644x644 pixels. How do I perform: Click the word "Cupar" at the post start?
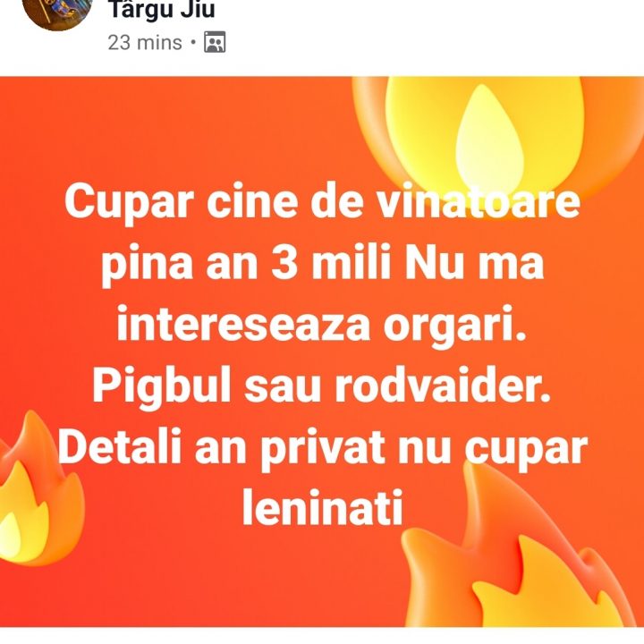(129, 203)
